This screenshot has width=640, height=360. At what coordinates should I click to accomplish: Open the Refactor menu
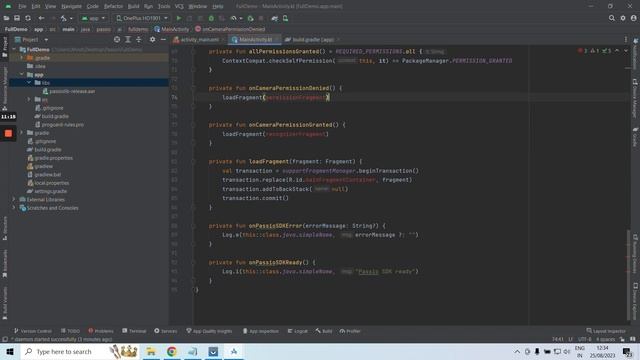[113, 7]
